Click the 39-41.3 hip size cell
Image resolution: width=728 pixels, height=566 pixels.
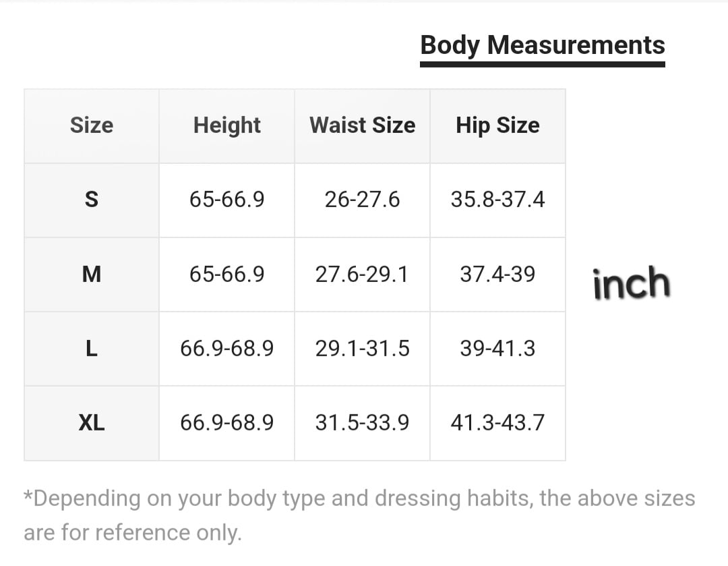pyautogui.click(x=497, y=348)
